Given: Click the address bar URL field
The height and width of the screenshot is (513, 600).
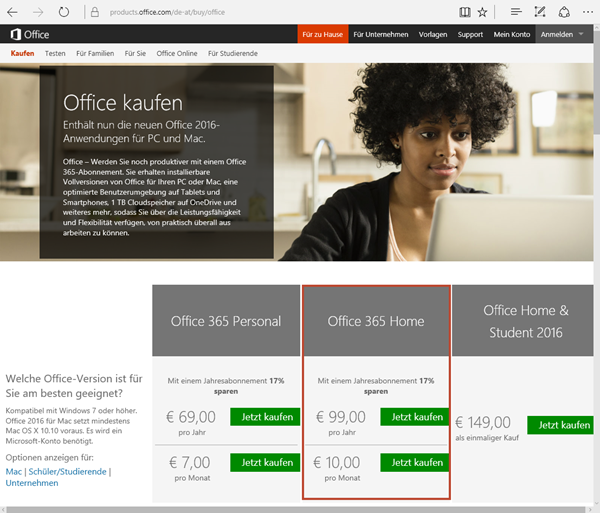Looking at the screenshot, I should click(x=167, y=12).
